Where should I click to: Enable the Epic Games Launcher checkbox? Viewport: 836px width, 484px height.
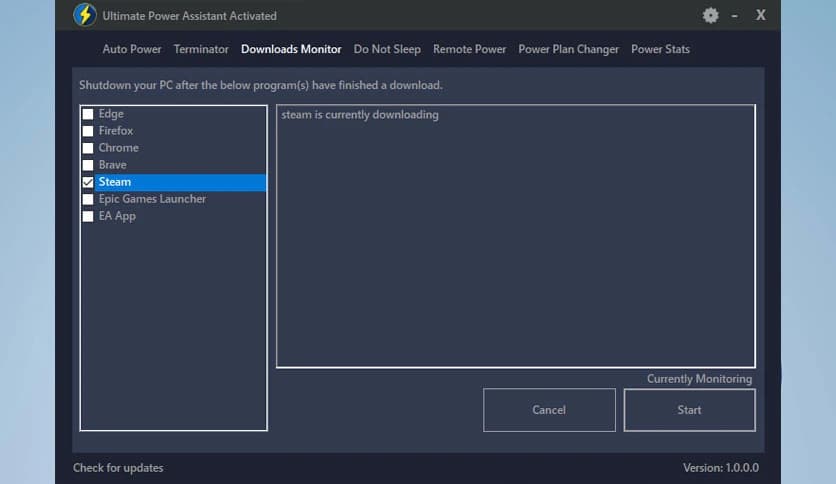[x=88, y=199]
